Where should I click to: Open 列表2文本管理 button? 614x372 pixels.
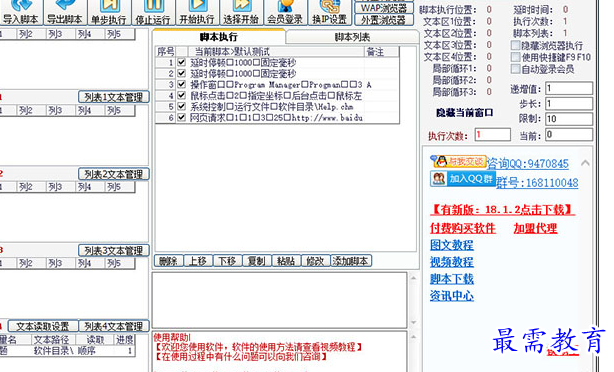point(114,174)
